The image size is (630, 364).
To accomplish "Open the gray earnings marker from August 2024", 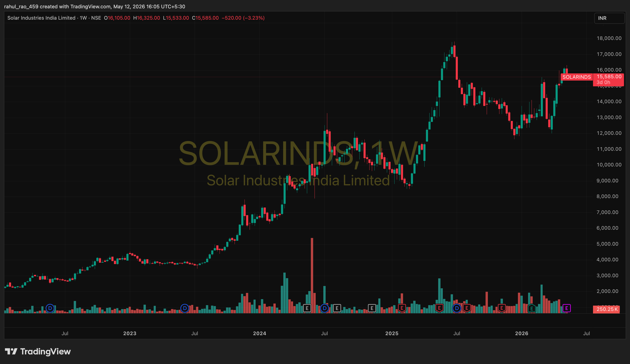I will (x=337, y=308).
